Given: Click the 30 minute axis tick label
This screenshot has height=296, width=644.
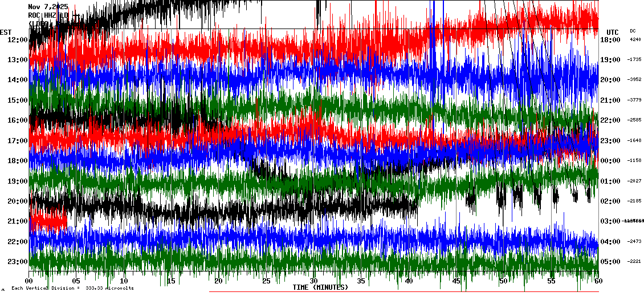Looking at the screenshot, I should [x=313, y=281].
